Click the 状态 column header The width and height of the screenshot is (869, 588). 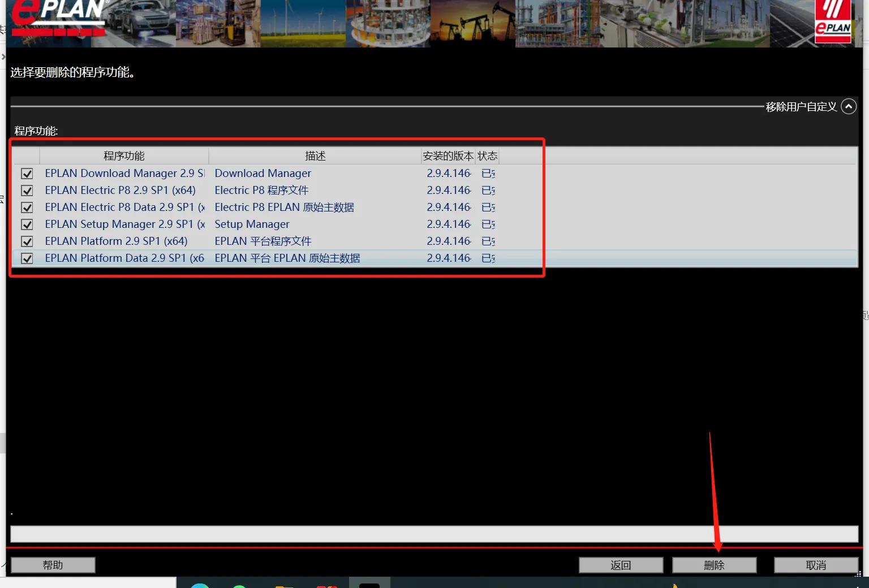(x=487, y=156)
